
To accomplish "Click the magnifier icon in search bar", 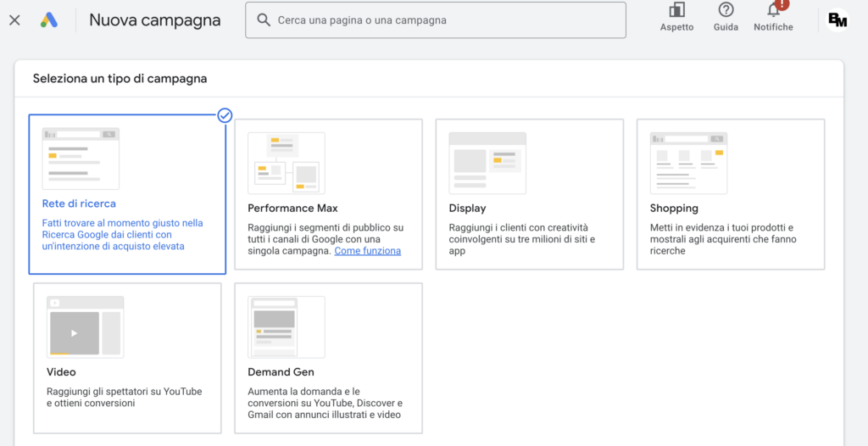I will [x=264, y=20].
